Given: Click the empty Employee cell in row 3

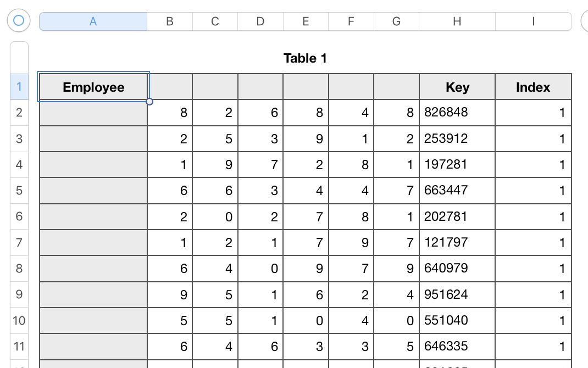Looking at the screenshot, I should point(93,138).
